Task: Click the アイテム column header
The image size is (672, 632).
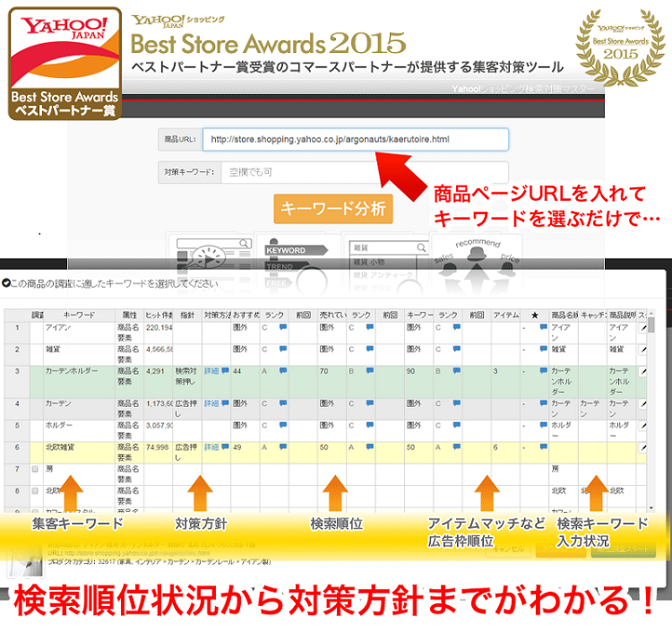Action: pyautogui.click(x=505, y=316)
